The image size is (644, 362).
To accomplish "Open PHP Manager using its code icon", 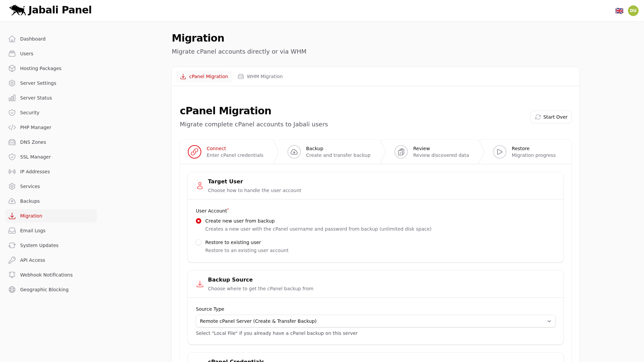I will tap(12, 127).
